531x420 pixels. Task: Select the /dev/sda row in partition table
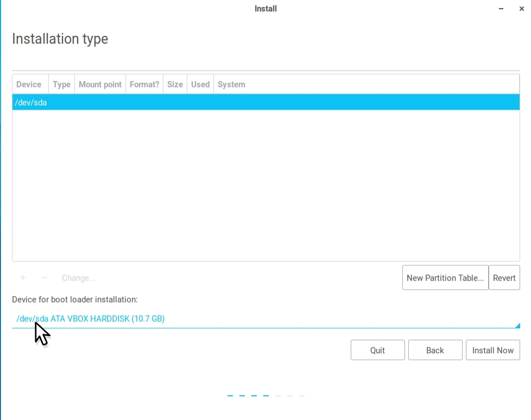coord(265,102)
